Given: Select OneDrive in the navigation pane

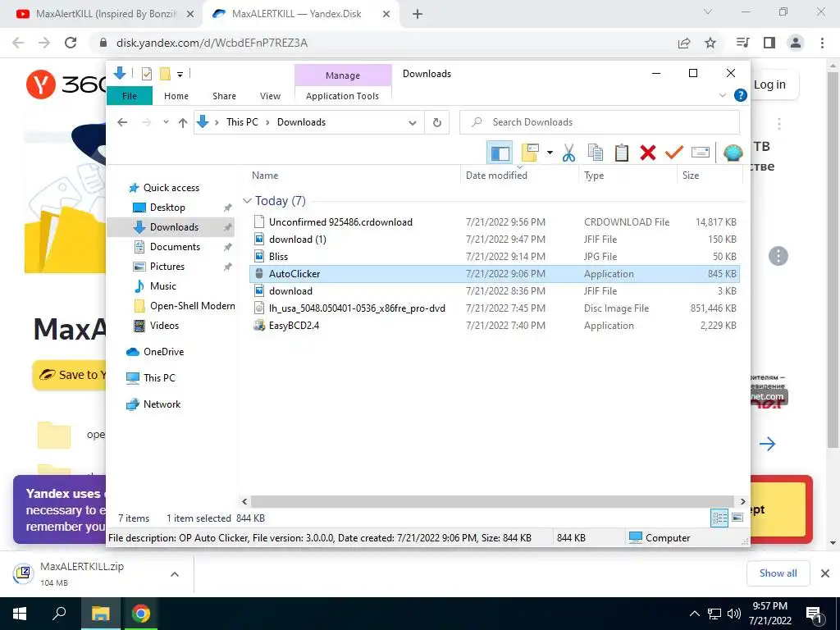Looking at the screenshot, I should coord(163,352).
